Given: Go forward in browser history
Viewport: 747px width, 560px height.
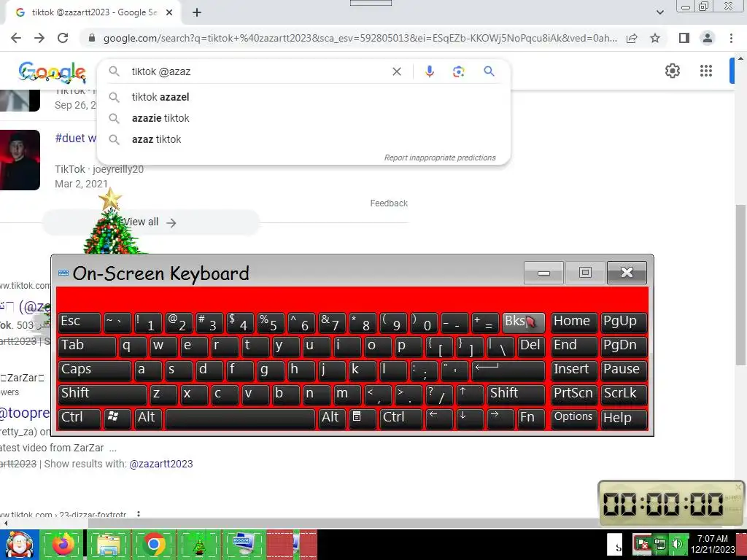Looking at the screenshot, I should [39, 38].
